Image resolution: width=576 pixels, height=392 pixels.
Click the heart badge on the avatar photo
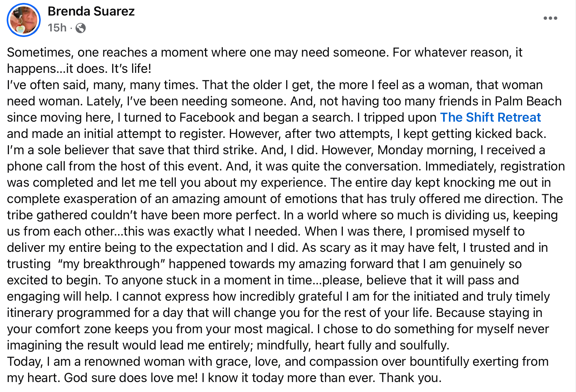point(21,28)
